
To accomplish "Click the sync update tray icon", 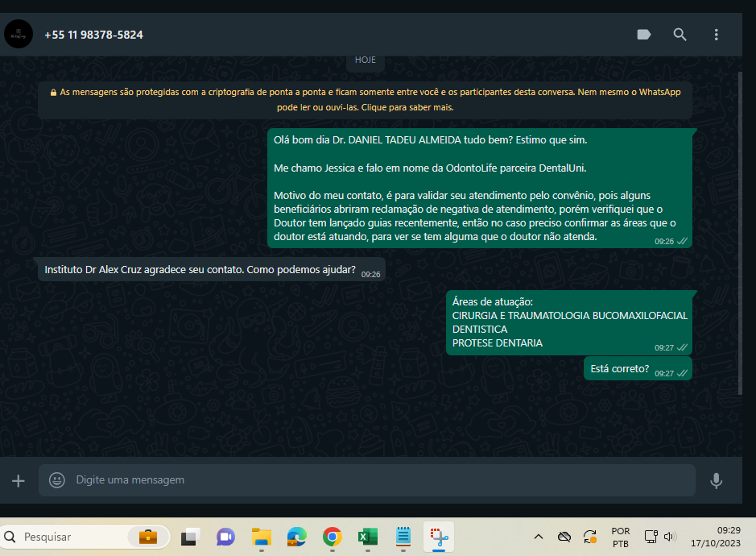I will (590, 537).
